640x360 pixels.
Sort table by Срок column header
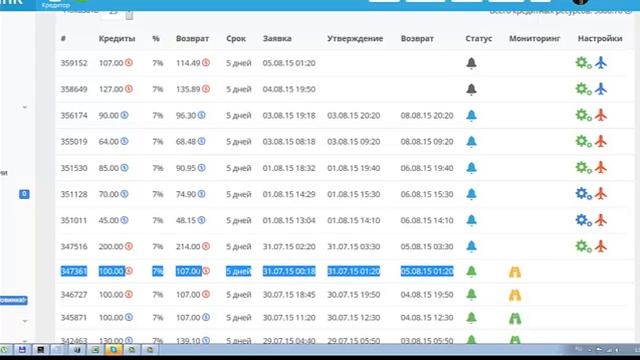point(236,38)
